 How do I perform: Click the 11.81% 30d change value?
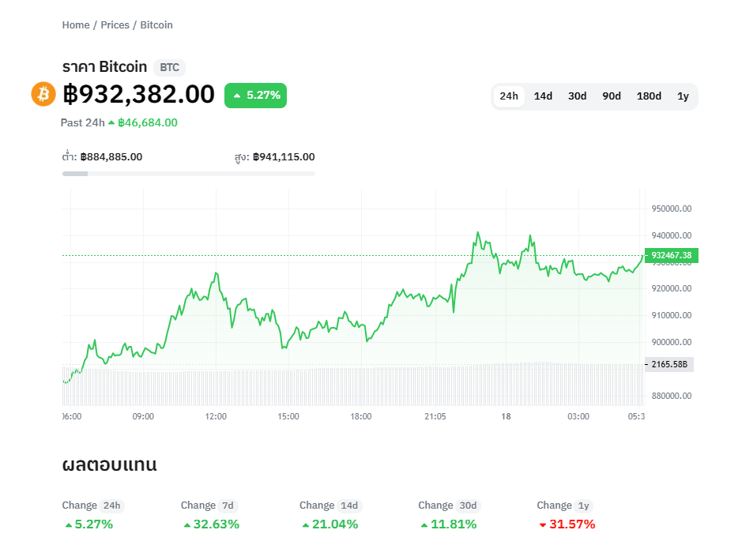coord(454,524)
